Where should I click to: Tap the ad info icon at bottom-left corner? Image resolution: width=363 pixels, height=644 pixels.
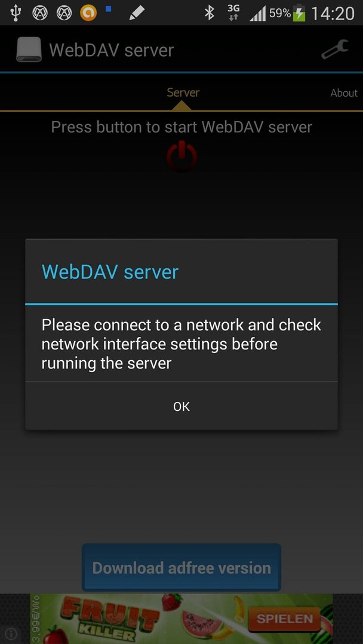tap(11, 633)
